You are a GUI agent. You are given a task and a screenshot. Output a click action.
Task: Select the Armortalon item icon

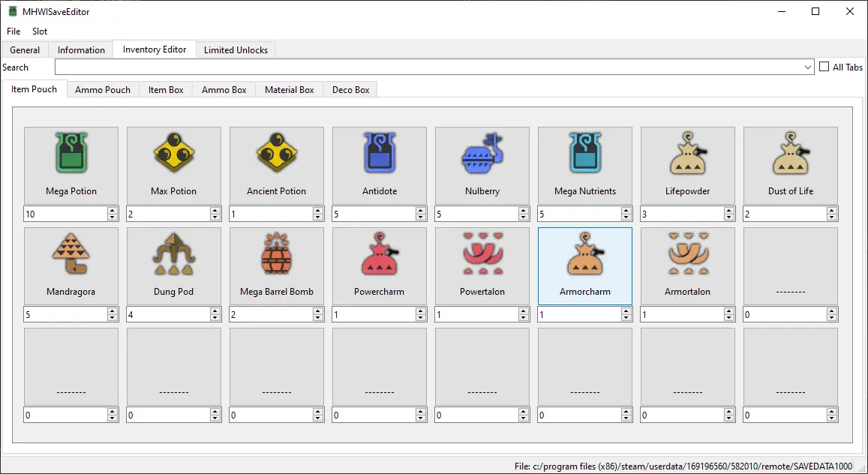(687, 253)
